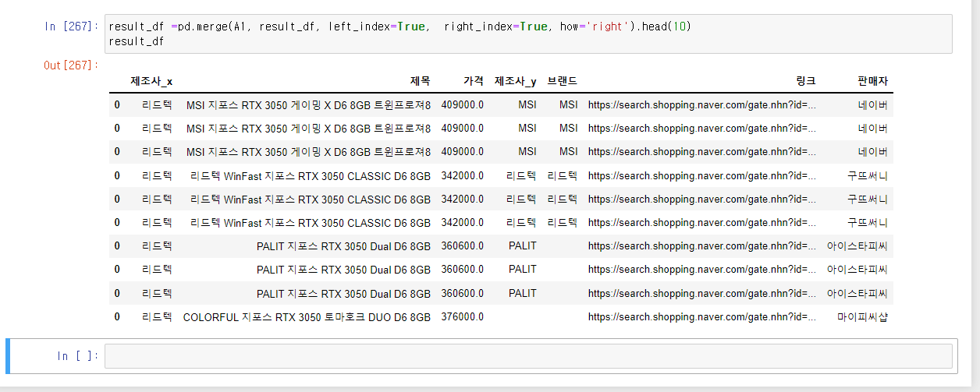Click the COLORFUL 지포스 RTX 3050 토마호크 title cell
This screenshot has height=392, width=980.
(x=307, y=317)
